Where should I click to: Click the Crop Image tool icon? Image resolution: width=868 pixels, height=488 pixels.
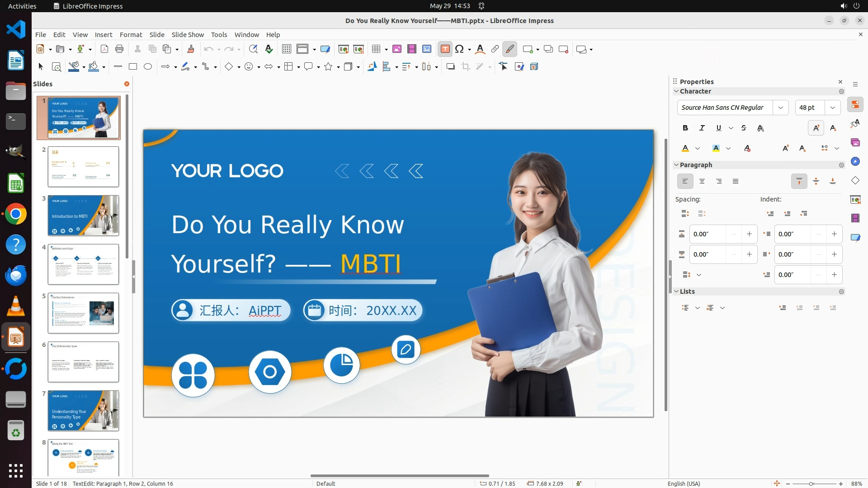click(x=466, y=67)
